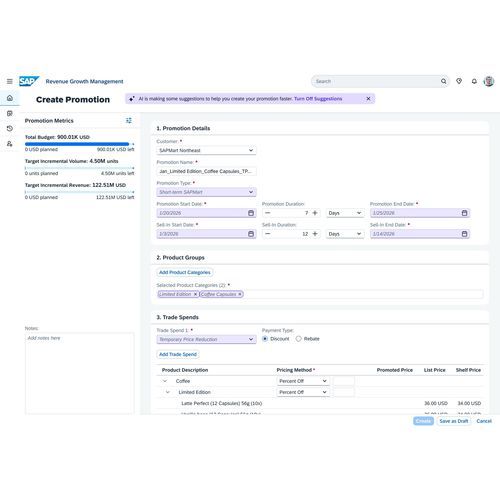Click percent value box in Limited Edition row

[344, 392]
